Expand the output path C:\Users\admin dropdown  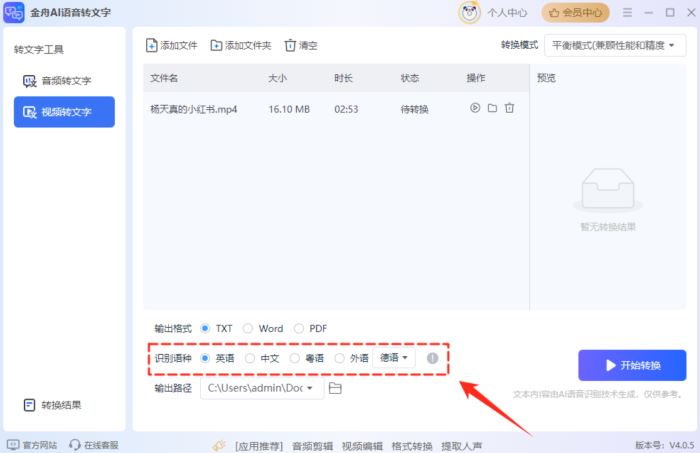point(262,388)
